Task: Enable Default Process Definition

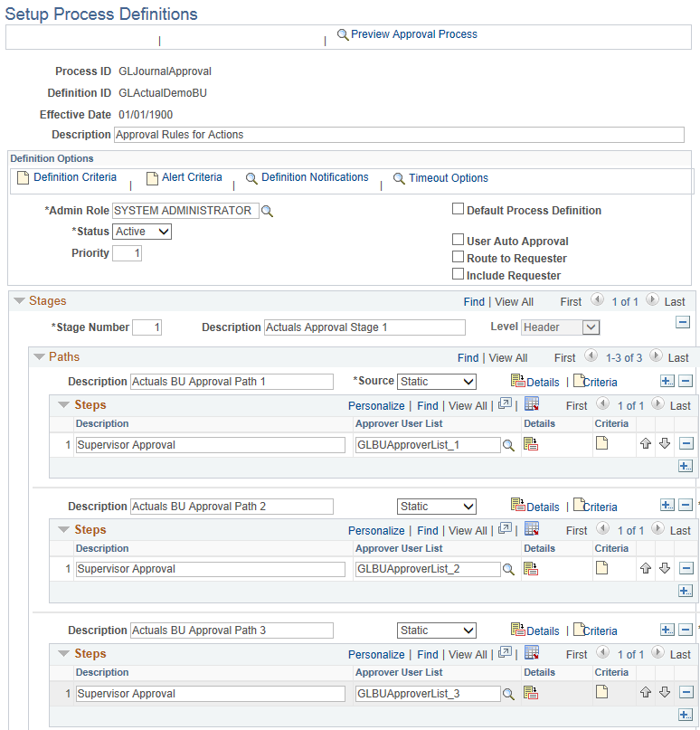Action: 459,209
